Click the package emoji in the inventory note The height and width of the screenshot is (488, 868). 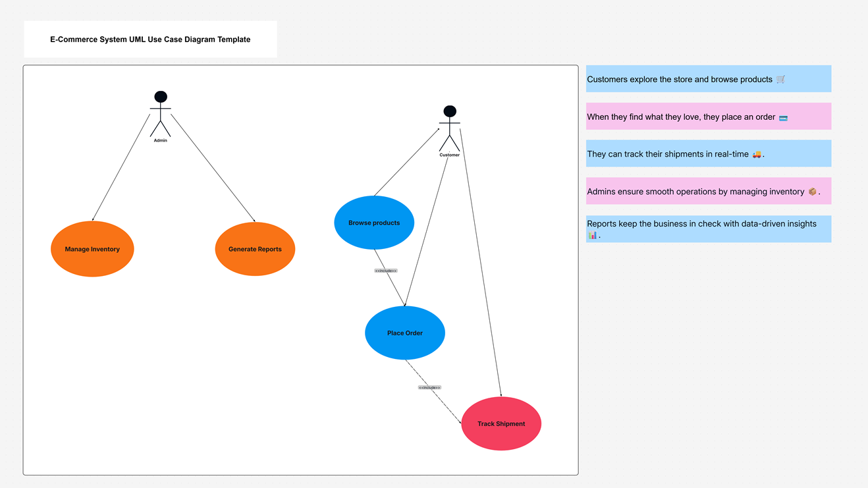tap(811, 191)
